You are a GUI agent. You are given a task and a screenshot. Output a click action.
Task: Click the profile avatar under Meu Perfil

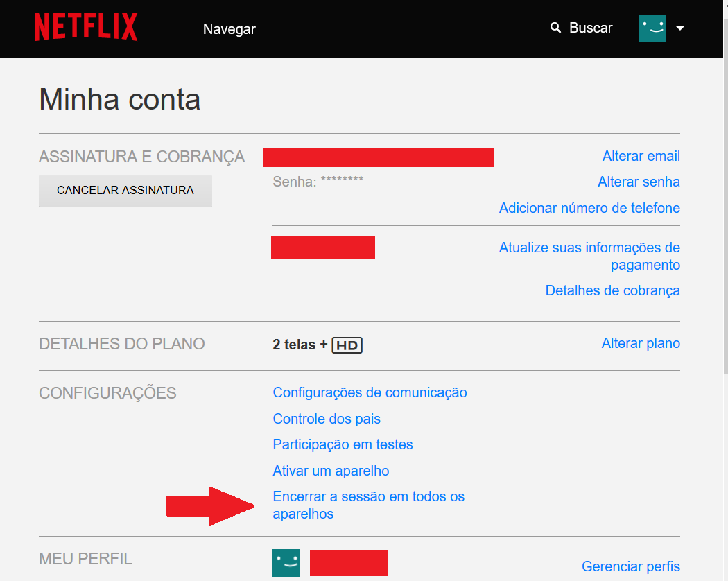(x=286, y=563)
